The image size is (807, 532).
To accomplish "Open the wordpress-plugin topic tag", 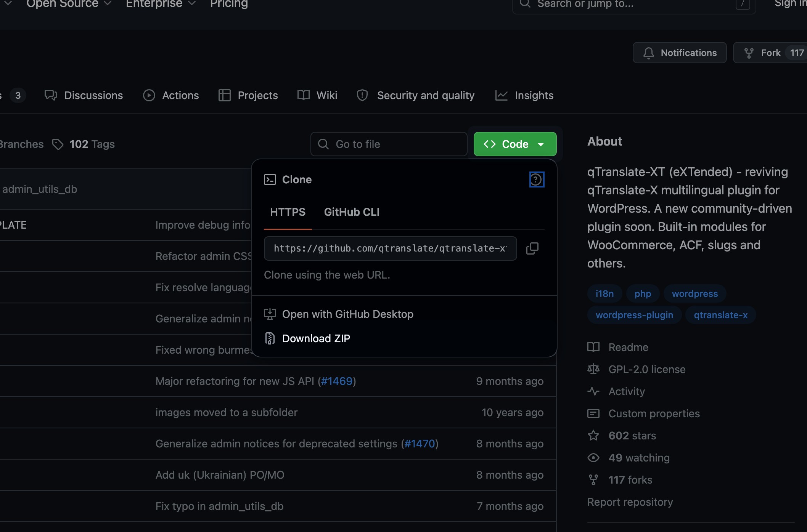I will click(634, 315).
